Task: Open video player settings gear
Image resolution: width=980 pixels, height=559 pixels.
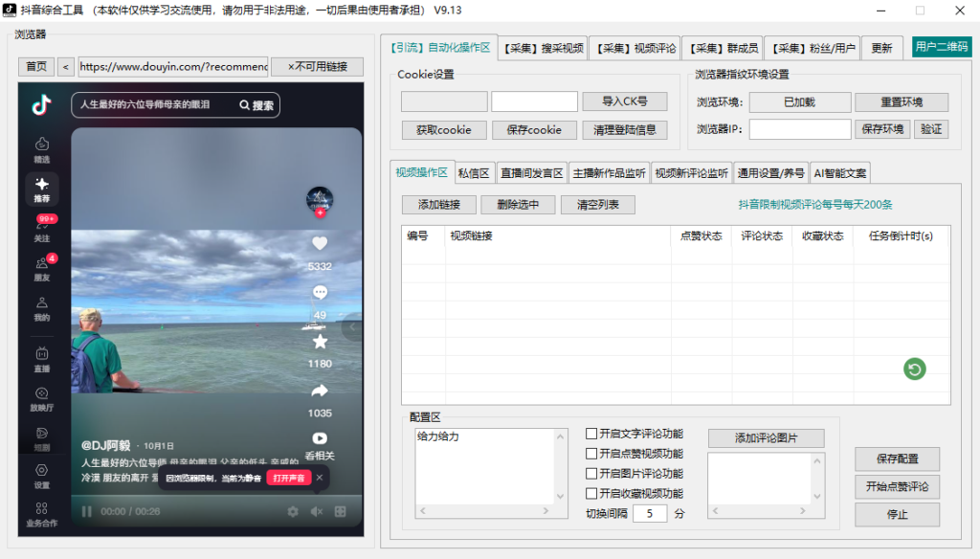Action: [x=293, y=511]
